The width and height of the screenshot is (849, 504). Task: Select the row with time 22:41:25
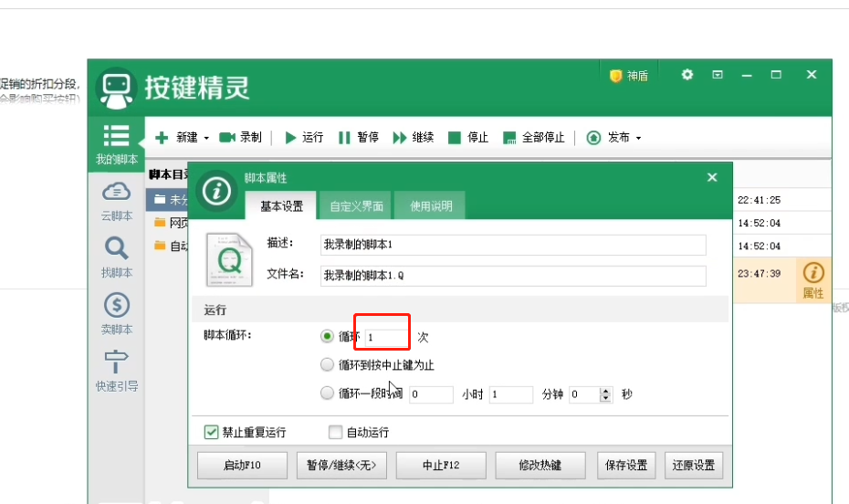point(781,200)
